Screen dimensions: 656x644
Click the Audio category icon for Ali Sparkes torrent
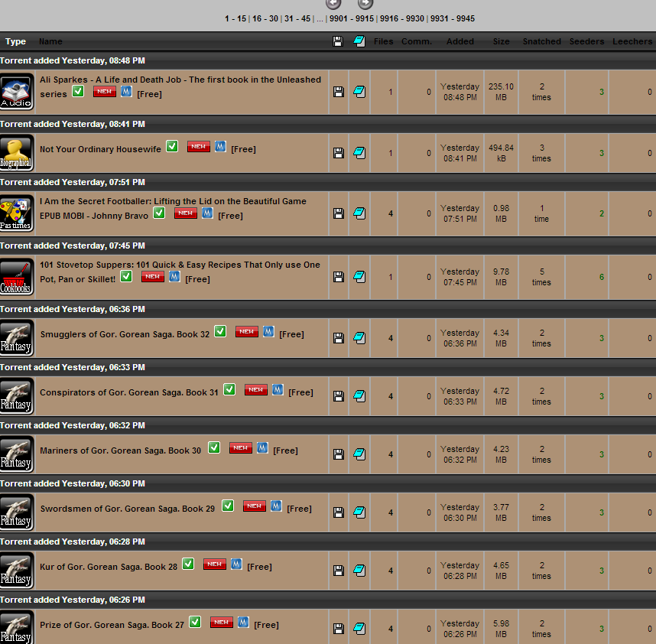pyautogui.click(x=17, y=92)
